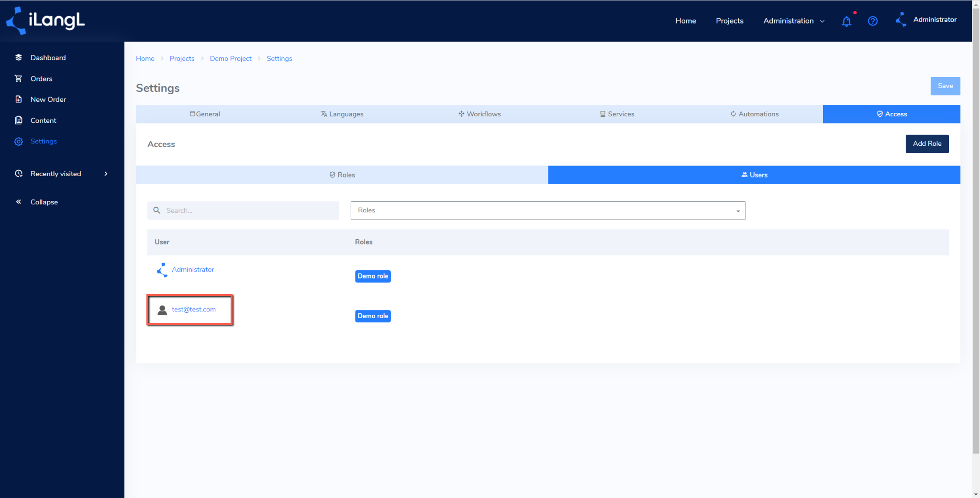Image resolution: width=980 pixels, height=498 pixels.
Task: Click the Dashboard sidebar icon
Action: tap(19, 57)
